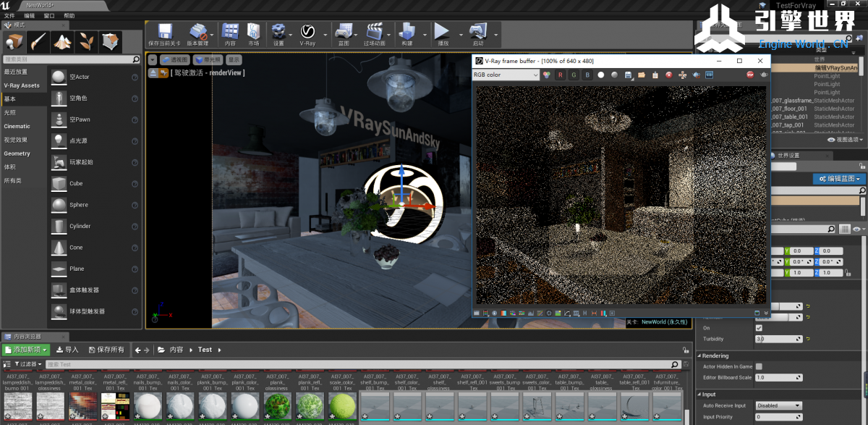Click the 带光照 lit view mode button
Screen dimensions: 868x425
pyautogui.click(x=208, y=60)
